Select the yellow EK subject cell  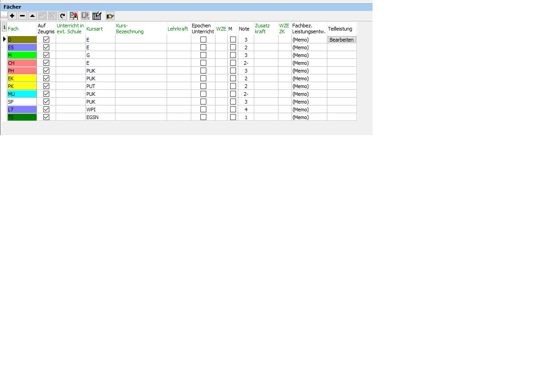(22, 78)
